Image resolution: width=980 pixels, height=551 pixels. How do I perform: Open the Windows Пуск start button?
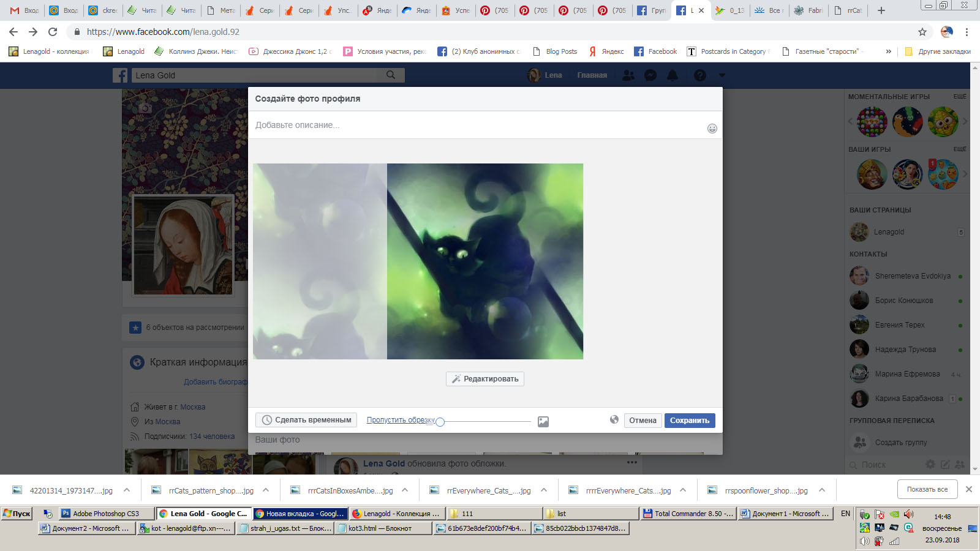[17, 513]
